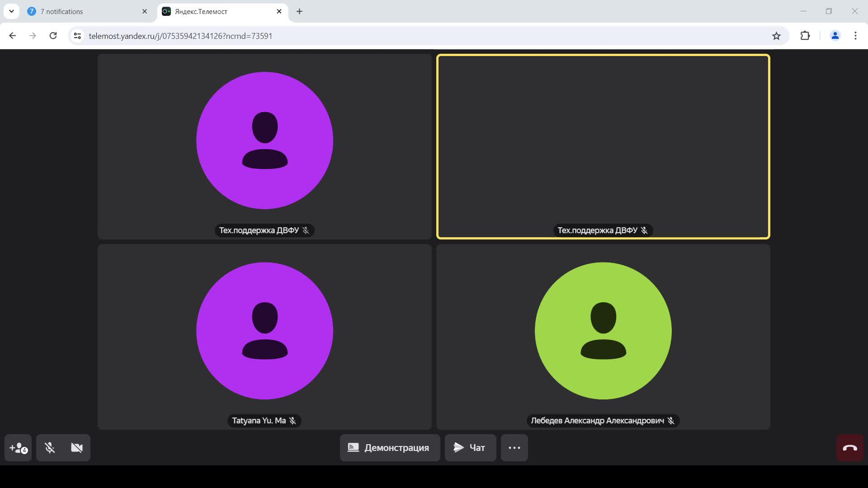868x488 pixels.
Task: Unmute the microphone in the bottom toolbar
Action: 50,448
